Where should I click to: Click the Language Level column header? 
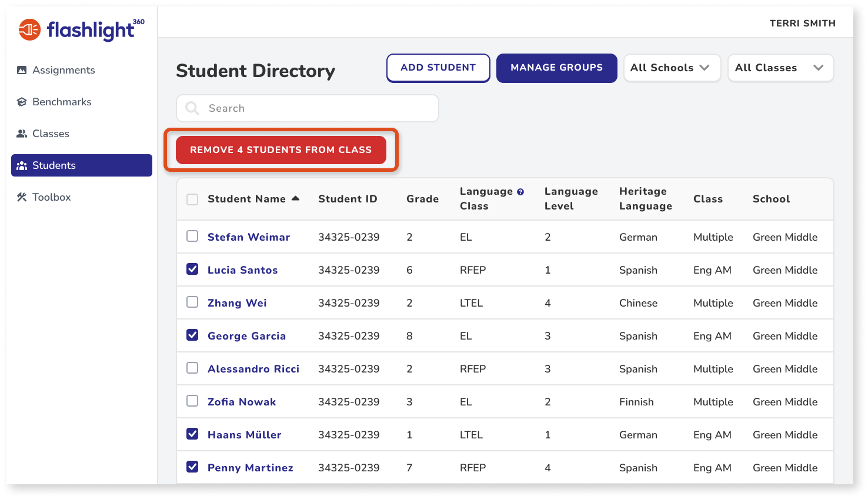point(571,199)
